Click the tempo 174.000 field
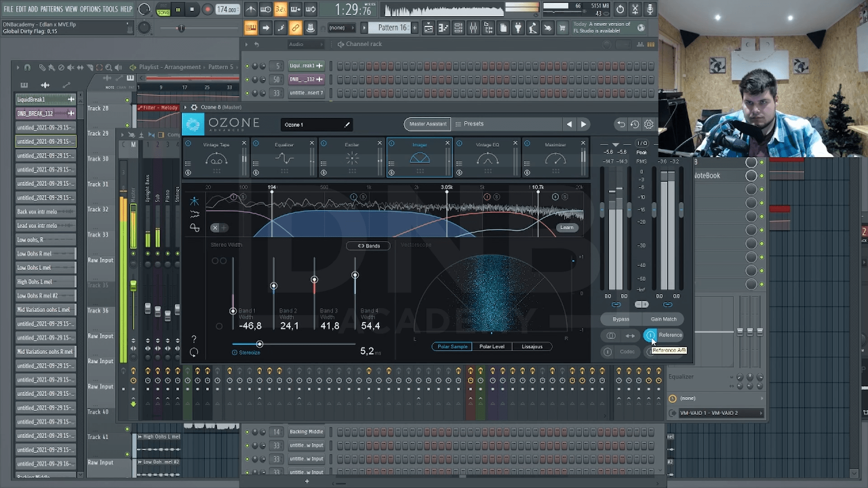The width and height of the screenshot is (868, 488). click(x=227, y=9)
